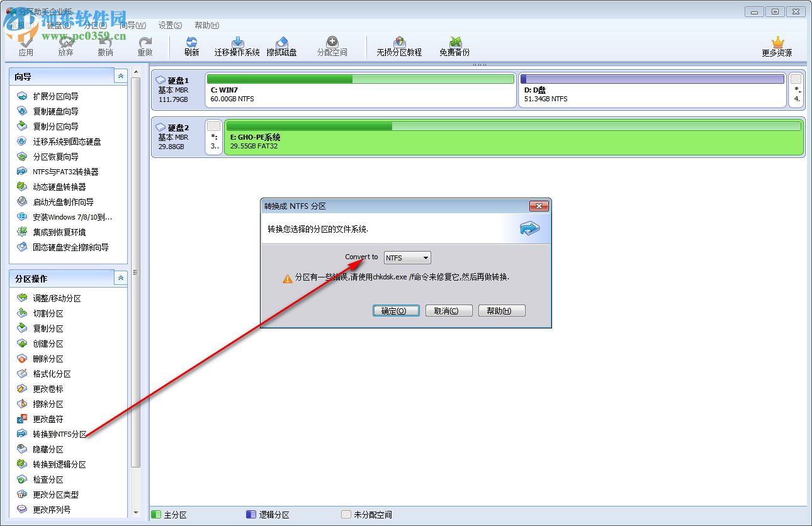
Task: Open the 设置(S) menu
Action: [169, 25]
